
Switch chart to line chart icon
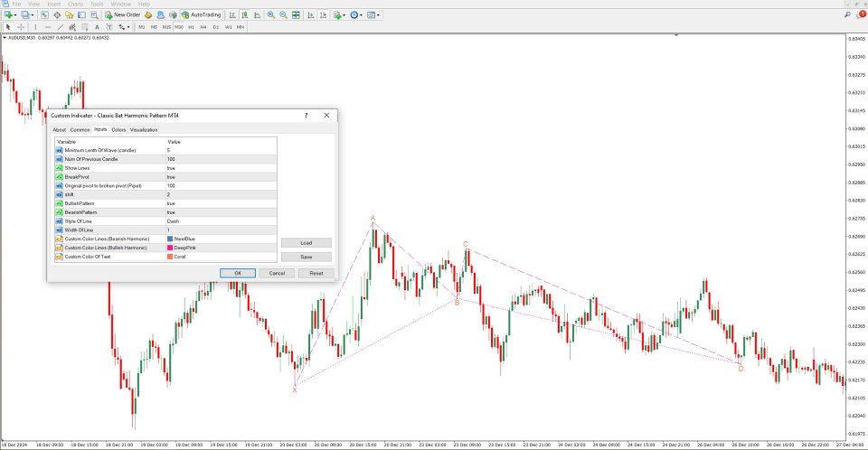(257, 15)
